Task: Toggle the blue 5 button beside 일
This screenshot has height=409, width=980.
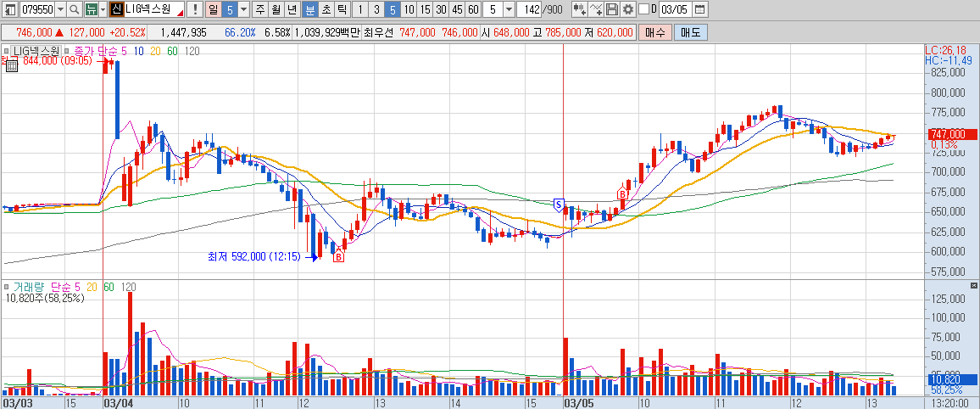Action: coord(230,9)
